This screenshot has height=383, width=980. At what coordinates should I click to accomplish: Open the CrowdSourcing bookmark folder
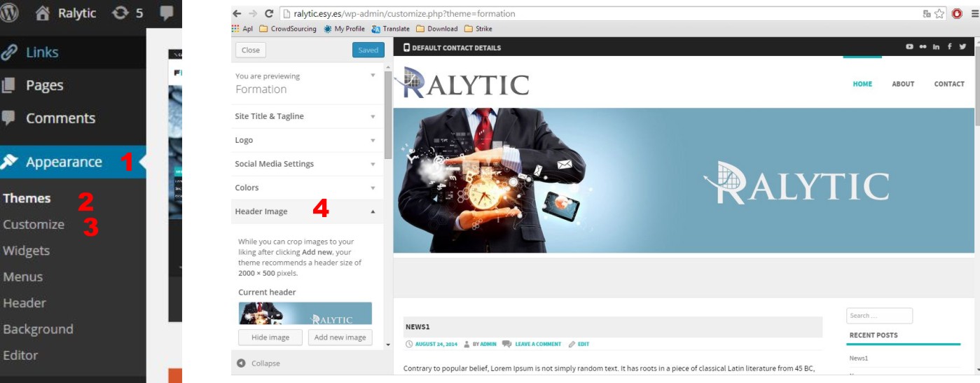coord(287,29)
